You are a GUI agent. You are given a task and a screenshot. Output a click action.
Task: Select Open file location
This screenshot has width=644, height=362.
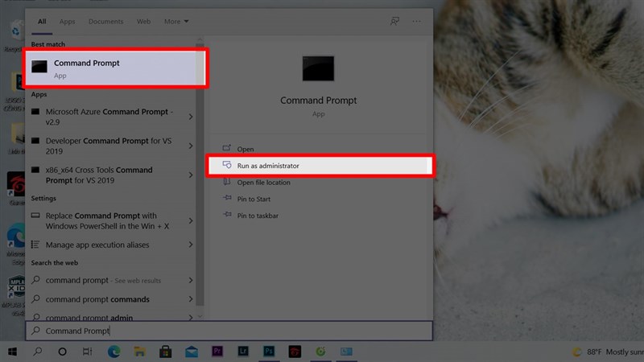(264, 183)
